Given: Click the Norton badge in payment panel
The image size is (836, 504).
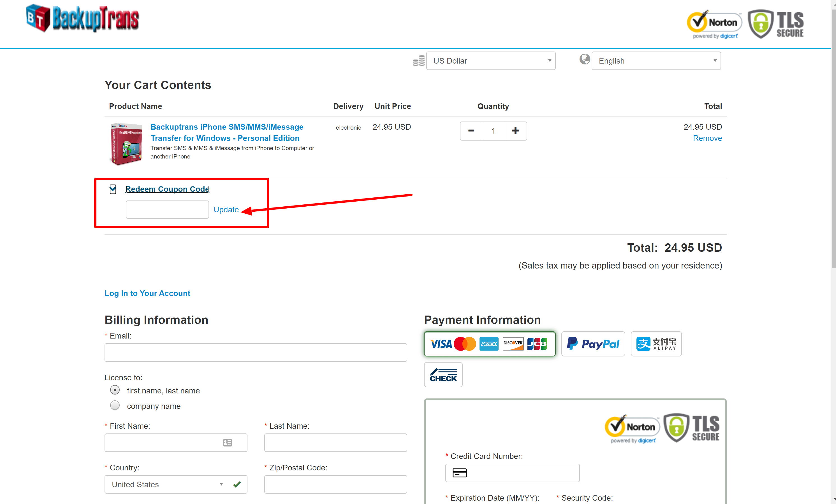Looking at the screenshot, I should (x=632, y=429).
